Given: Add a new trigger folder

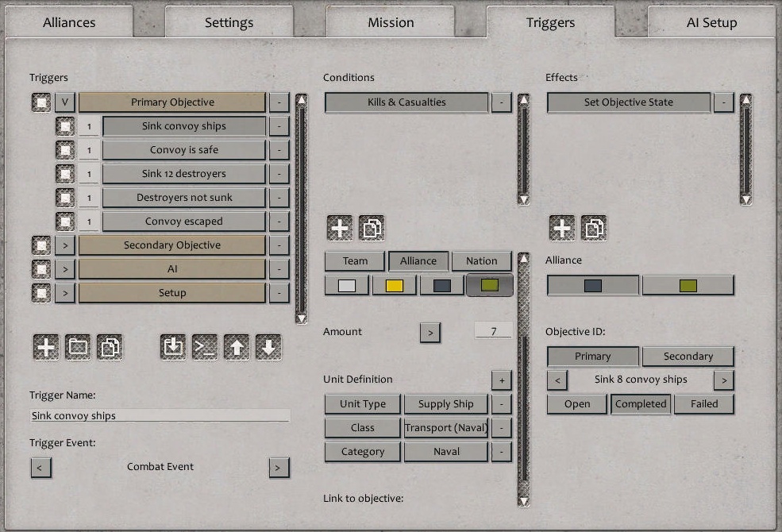Looking at the screenshot, I should (78, 347).
